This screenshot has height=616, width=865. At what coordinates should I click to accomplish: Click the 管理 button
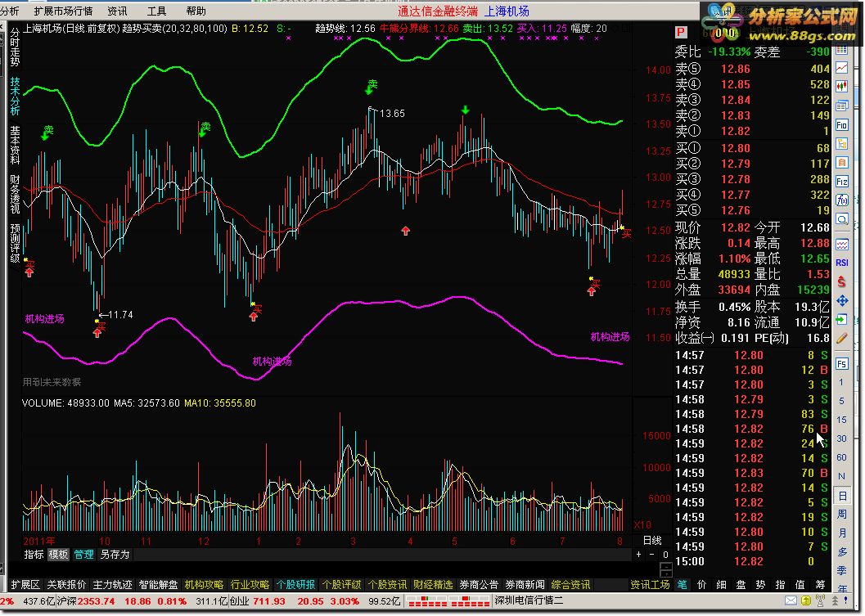[x=83, y=554]
